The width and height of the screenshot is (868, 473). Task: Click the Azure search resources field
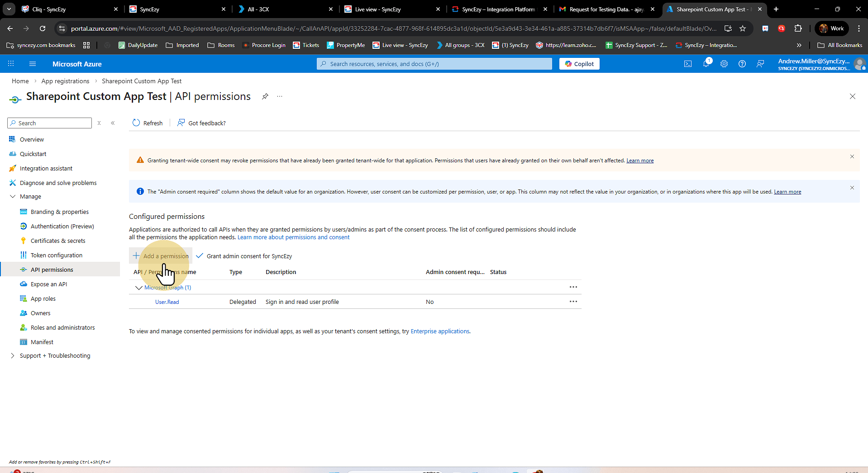click(434, 64)
